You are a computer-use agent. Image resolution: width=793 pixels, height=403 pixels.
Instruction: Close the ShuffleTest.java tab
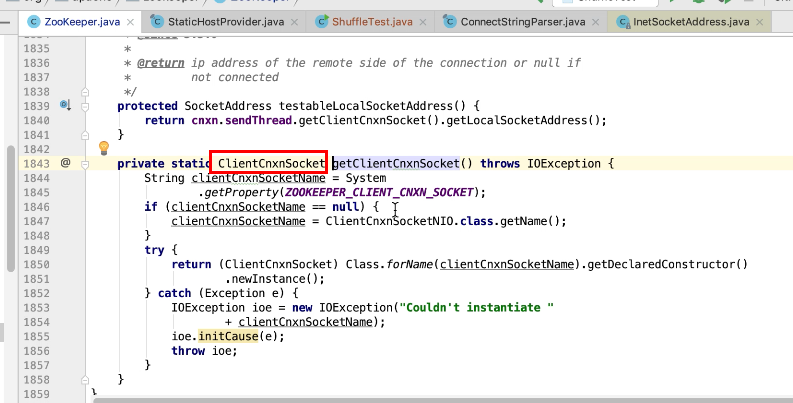(x=423, y=22)
